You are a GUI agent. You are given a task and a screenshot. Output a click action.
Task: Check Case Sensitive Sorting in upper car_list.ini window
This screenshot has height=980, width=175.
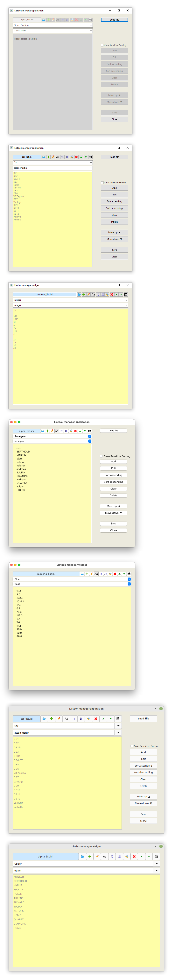(x=102, y=183)
